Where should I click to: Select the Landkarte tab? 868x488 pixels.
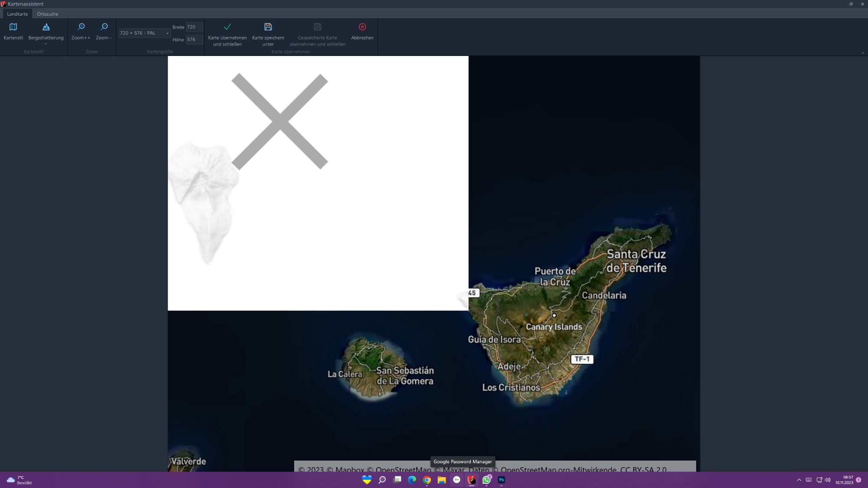click(x=17, y=14)
